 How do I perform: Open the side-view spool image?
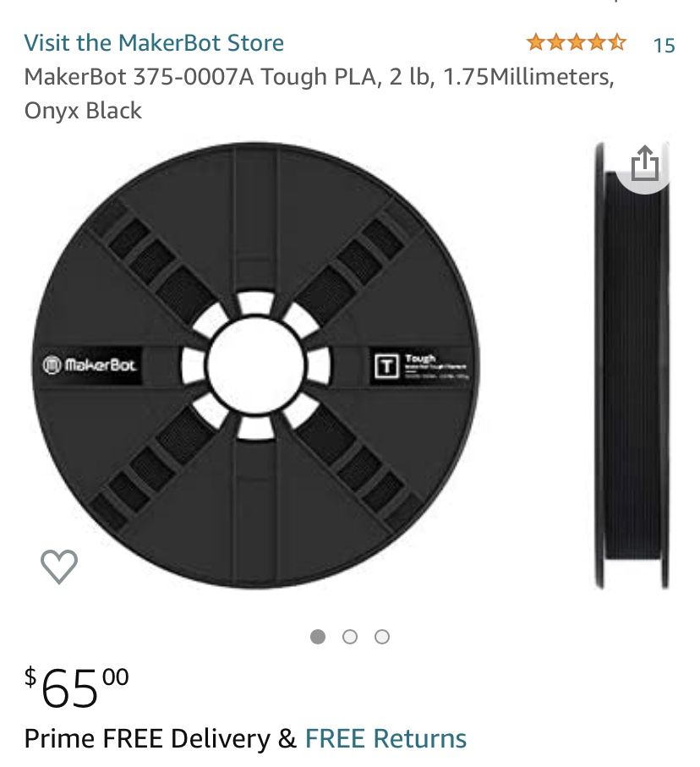click(632, 365)
